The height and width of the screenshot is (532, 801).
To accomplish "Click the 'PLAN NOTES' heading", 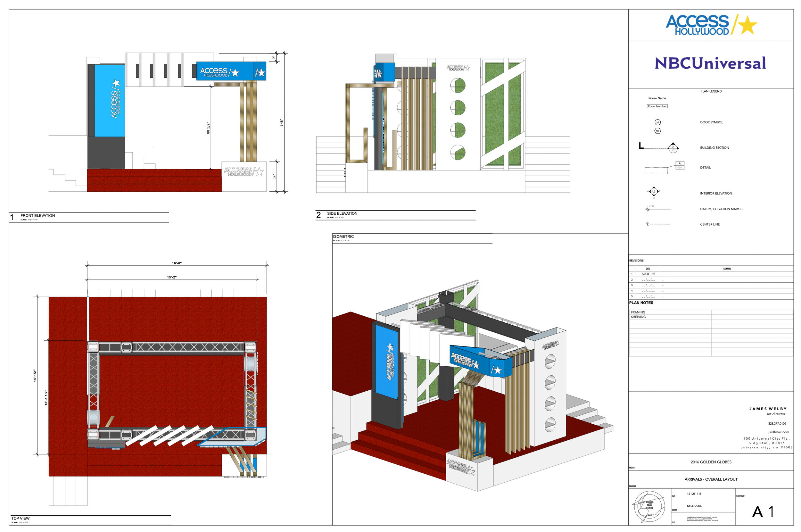I will coord(641,303).
